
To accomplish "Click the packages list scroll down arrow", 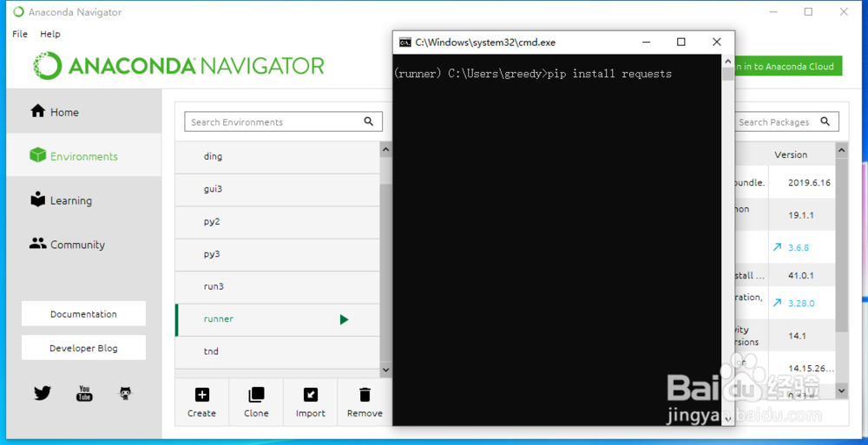I will [841, 390].
